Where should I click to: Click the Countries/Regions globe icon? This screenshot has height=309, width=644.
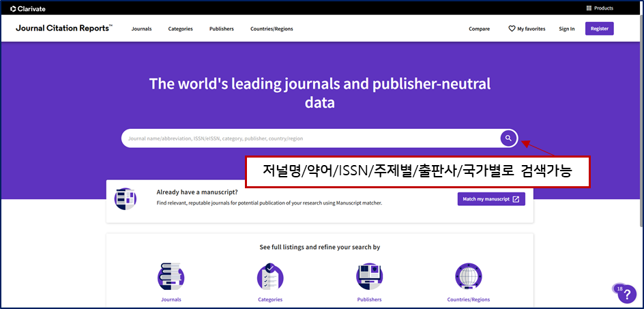469,276
